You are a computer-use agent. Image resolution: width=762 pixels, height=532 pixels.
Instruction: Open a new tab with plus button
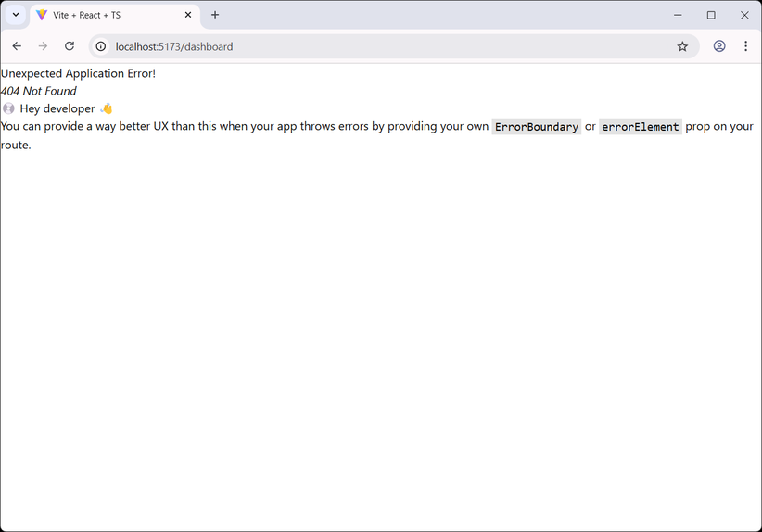click(x=215, y=15)
